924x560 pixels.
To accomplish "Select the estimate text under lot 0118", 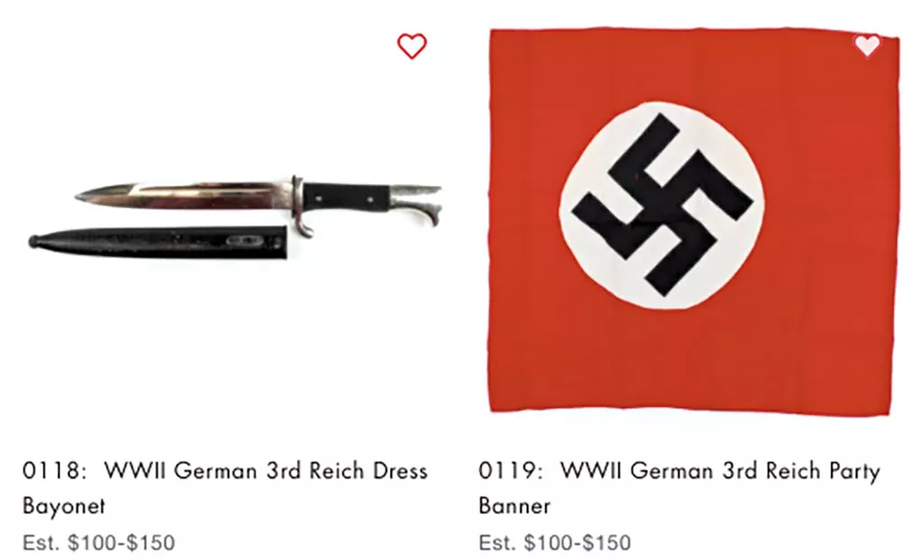I will click(x=98, y=542).
